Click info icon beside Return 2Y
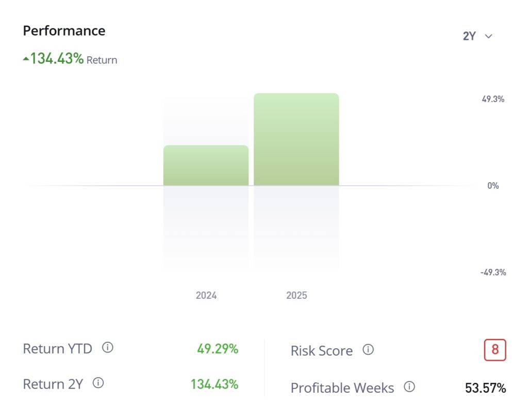 click(98, 383)
